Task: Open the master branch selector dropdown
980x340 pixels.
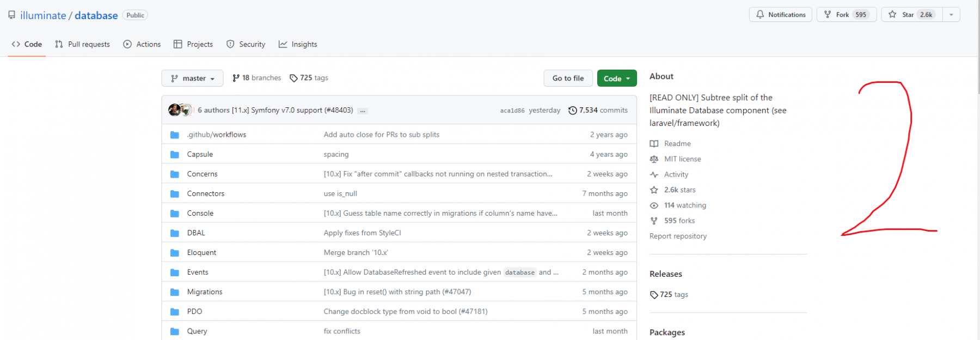Action: (x=192, y=78)
